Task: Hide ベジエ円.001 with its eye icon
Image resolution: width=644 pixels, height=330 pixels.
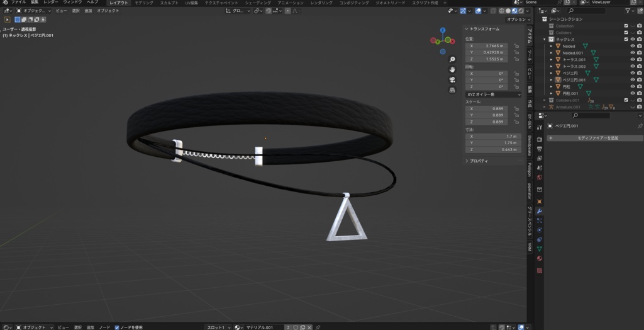Action: pos(633,79)
